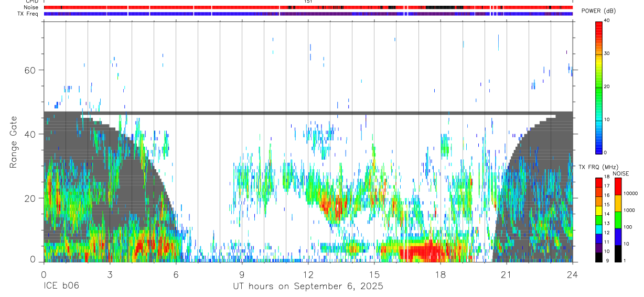Click the 13 label on the TX FRQ legend
This screenshot has height=297, width=644.
click(x=607, y=224)
